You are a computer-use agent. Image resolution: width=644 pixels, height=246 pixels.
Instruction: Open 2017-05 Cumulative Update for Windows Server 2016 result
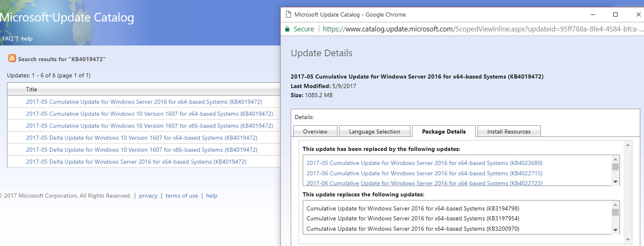point(144,102)
